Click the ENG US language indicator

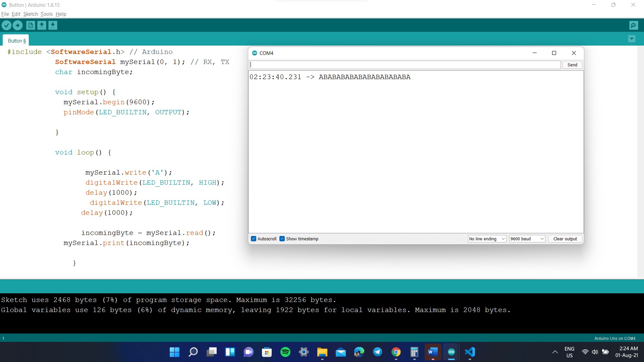coord(570,352)
